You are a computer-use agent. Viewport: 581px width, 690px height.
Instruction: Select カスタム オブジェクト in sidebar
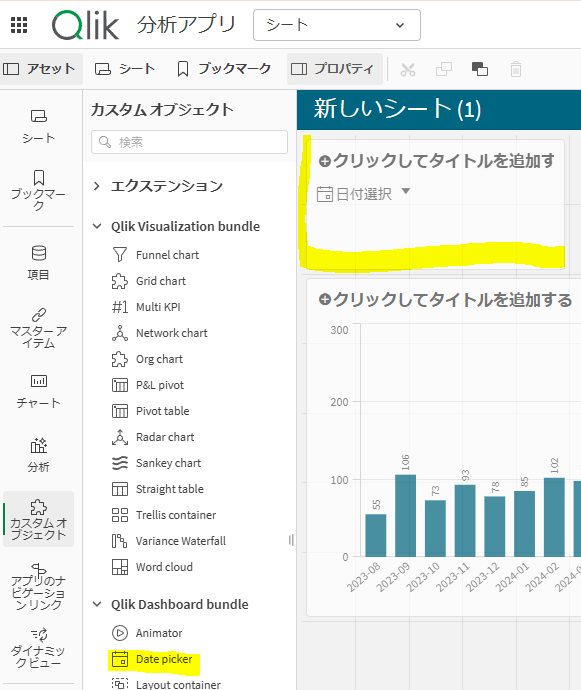pyautogui.click(x=38, y=519)
